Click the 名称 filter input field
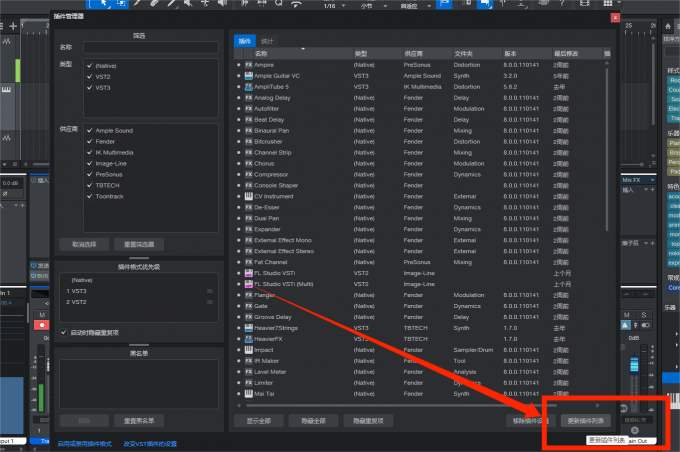The image size is (680, 452). pyautogui.click(x=150, y=47)
